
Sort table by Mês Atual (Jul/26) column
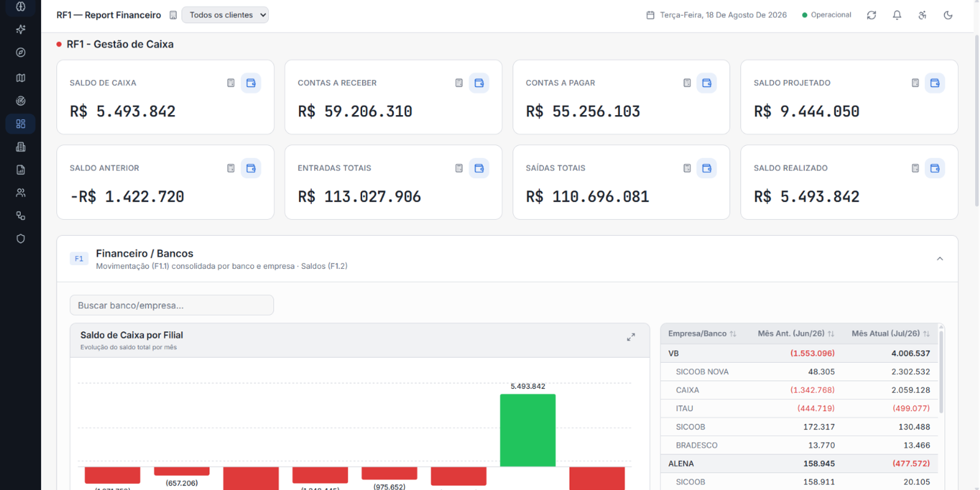[891, 334]
